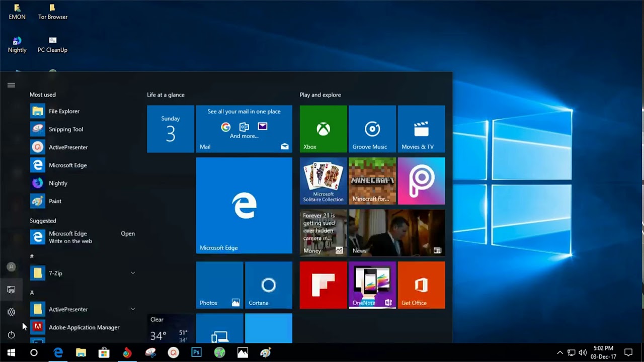Screen dimensions: 644x362
Task: Launch Cortana tile
Action: click(x=268, y=285)
